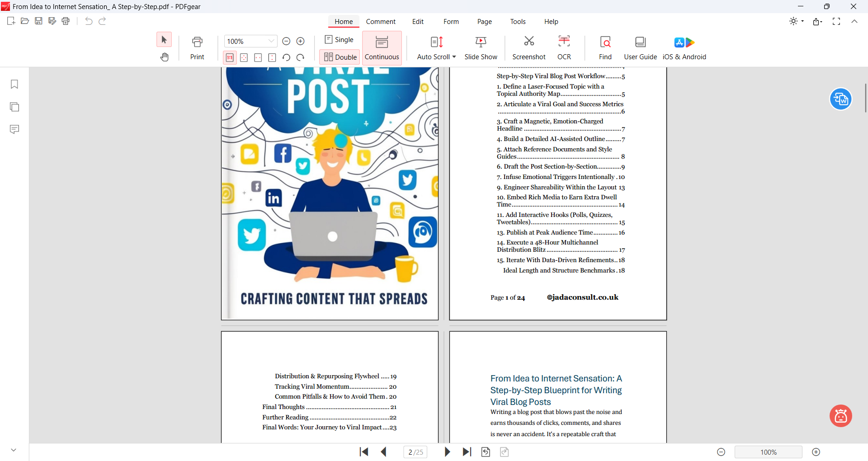Switch to the Tools tab

[x=518, y=22]
